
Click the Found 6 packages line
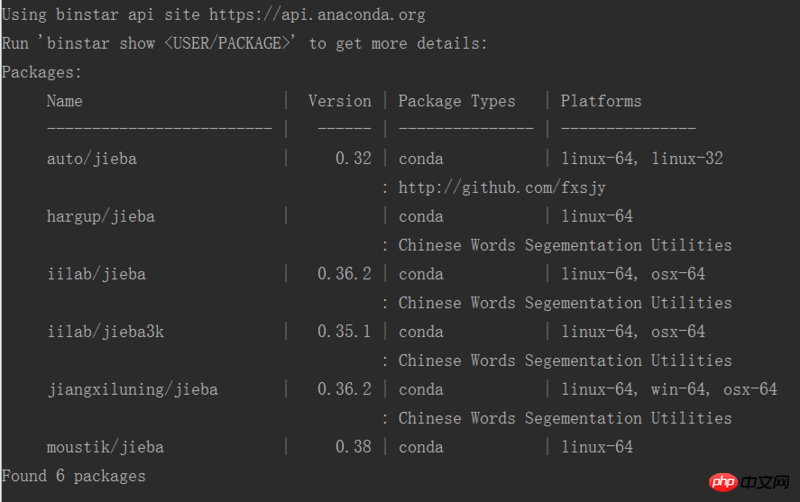(x=73, y=476)
